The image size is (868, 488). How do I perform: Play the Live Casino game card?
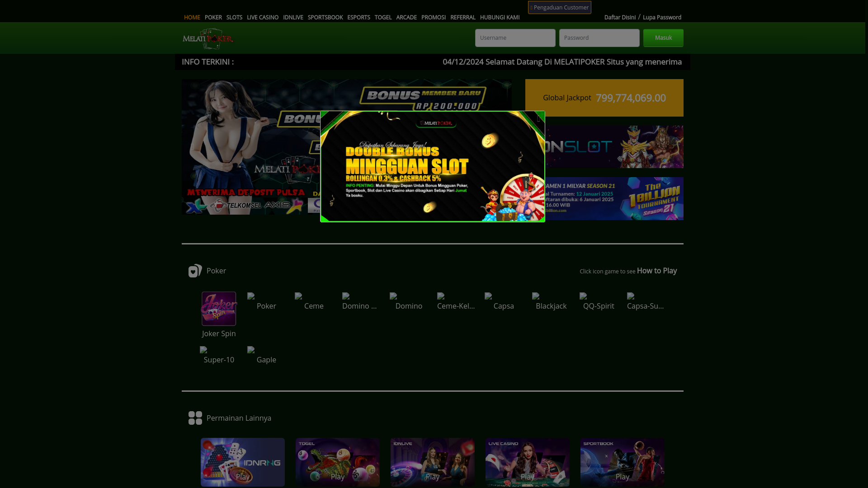tap(528, 462)
